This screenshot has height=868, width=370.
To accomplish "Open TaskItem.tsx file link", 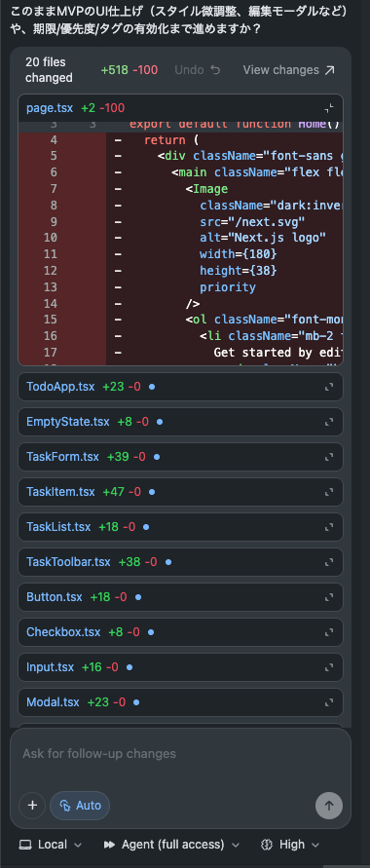I will (60, 492).
